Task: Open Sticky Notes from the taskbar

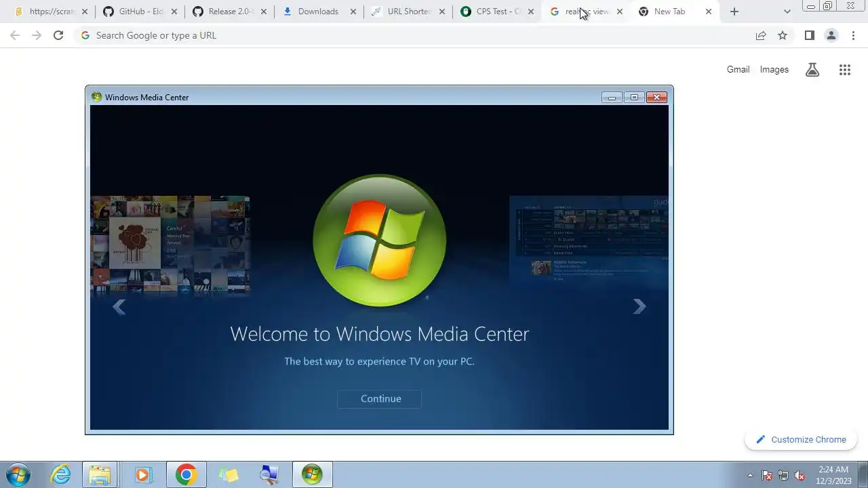Action: coord(229,474)
